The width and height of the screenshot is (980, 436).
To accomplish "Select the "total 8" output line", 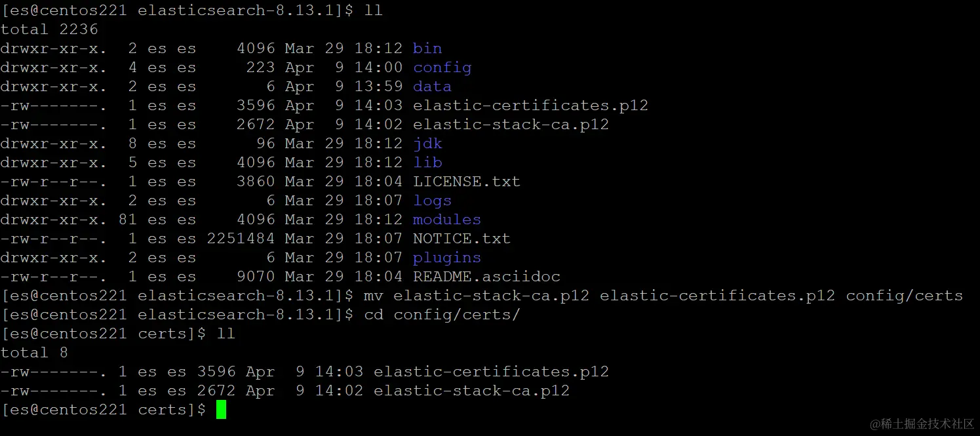I will tap(34, 353).
